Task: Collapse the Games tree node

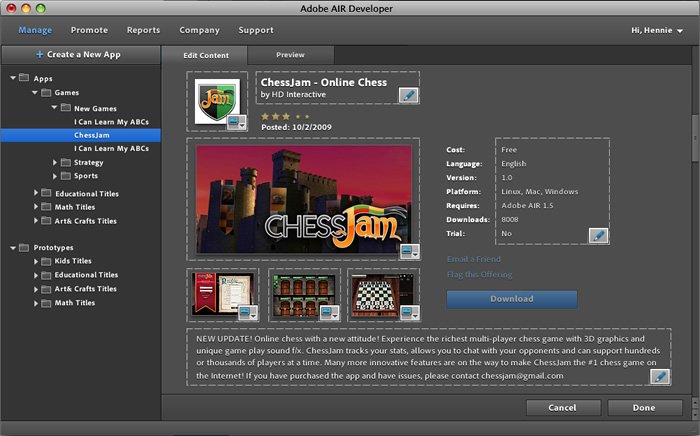Action: click(x=35, y=92)
